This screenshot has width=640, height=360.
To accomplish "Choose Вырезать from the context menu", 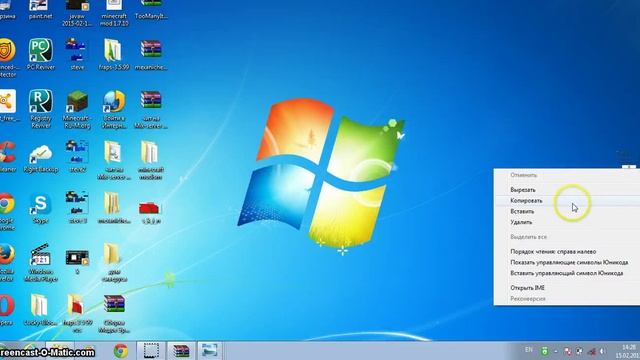I will [567, 190].
